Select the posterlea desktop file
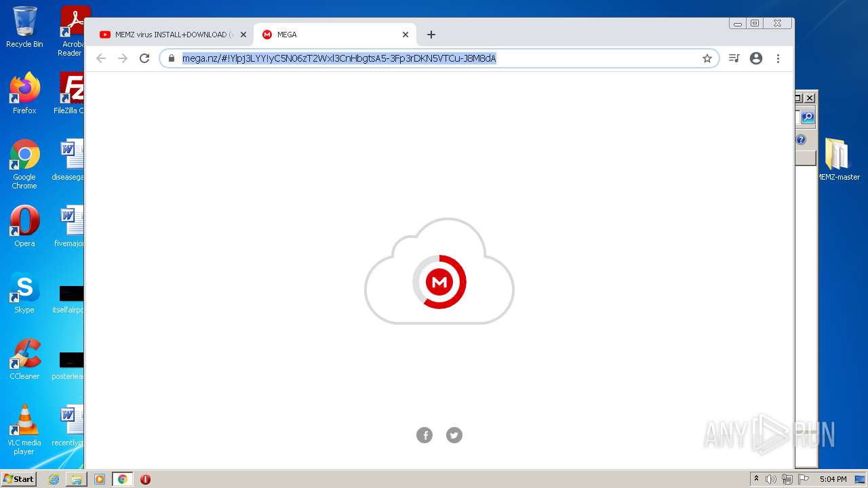This screenshot has height=488, width=868. coord(68,365)
